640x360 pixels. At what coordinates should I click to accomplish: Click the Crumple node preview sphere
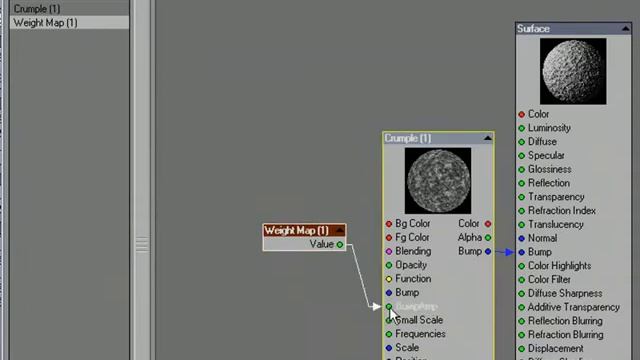pyautogui.click(x=438, y=181)
